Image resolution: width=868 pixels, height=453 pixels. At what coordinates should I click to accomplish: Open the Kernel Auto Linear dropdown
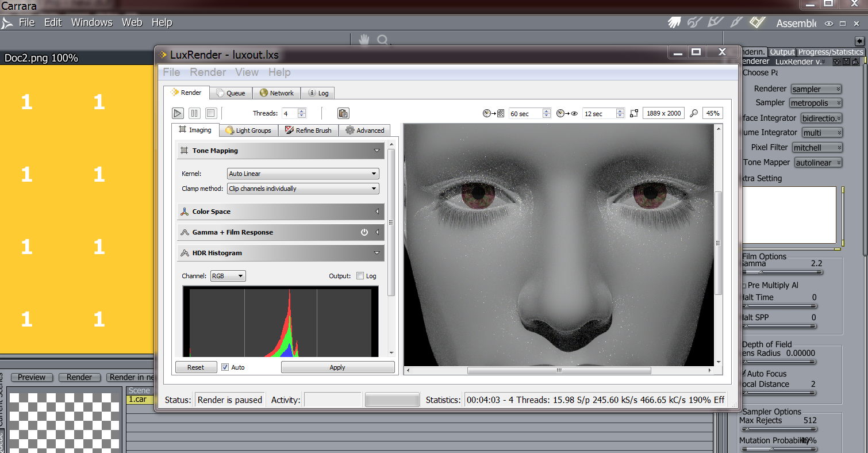[303, 174]
